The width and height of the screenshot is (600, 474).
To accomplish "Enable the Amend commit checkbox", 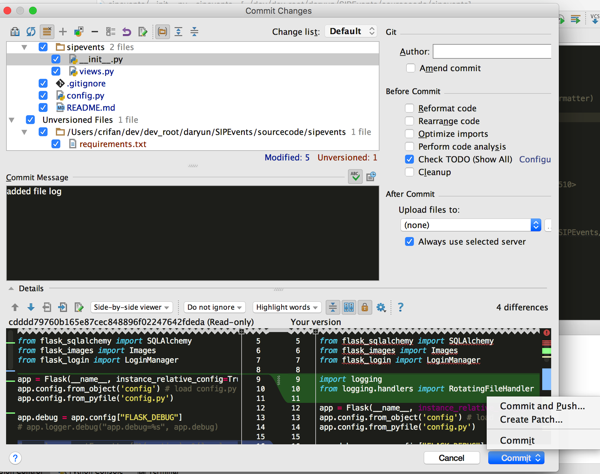I will tap(410, 68).
